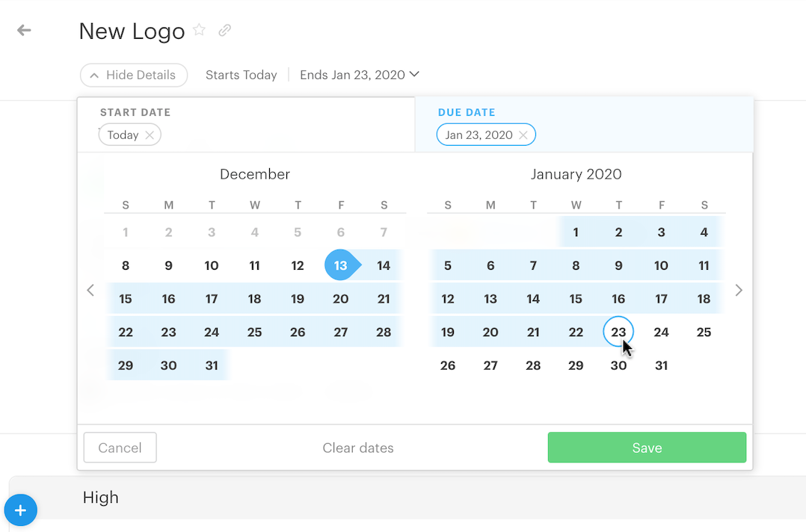
Task: Go to the previous month with the left chevron
Action: pyautogui.click(x=90, y=290)
